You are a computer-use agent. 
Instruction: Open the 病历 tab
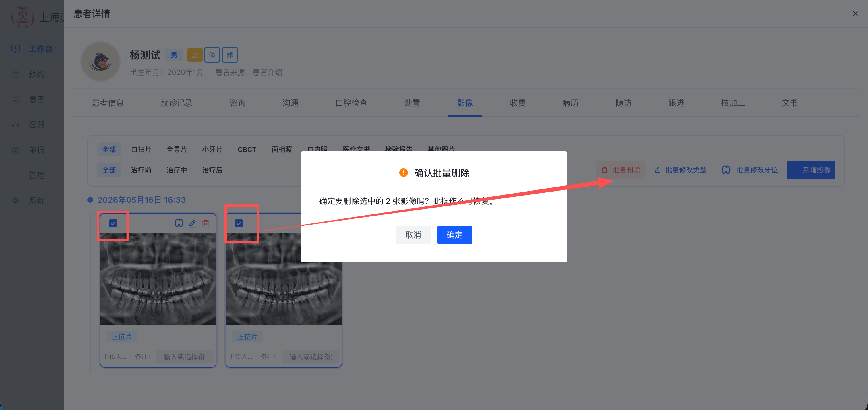tap(570, 103)
